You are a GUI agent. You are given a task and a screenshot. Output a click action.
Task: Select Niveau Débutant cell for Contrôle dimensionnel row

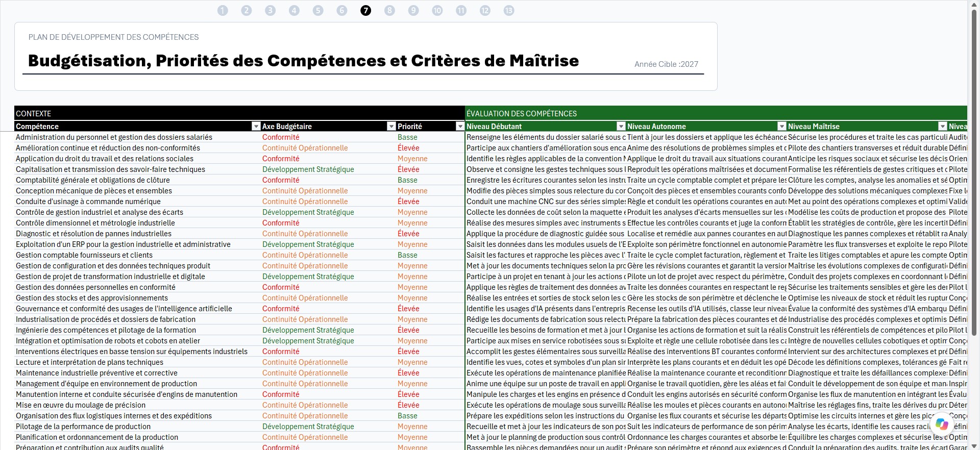[546, 222]
